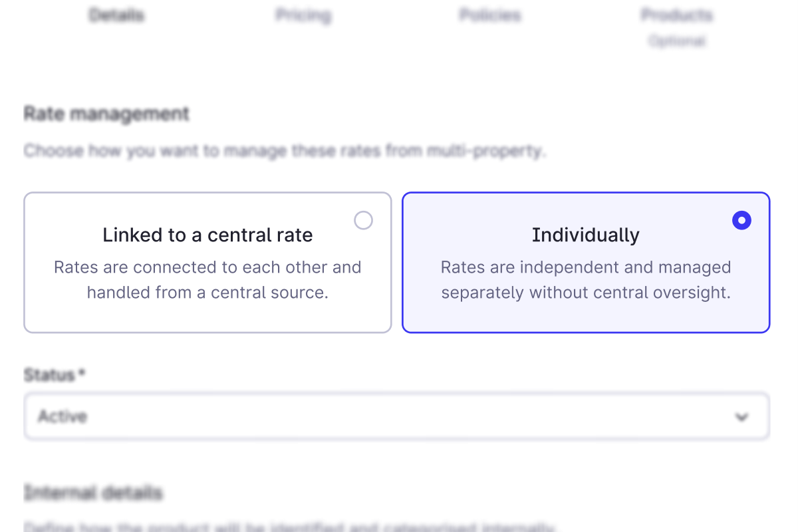Go to the Products tab

tap(676, 15)
